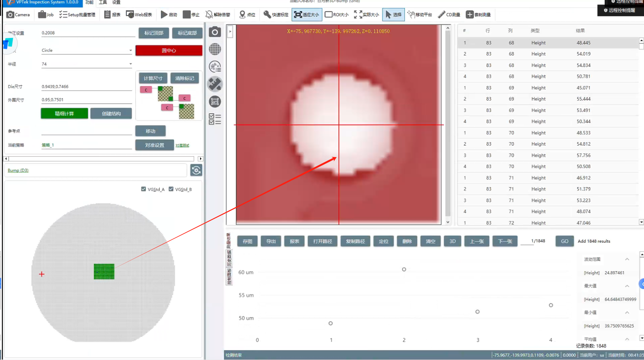644x360 pixels.
Task: Open the 套刻测量 overlay measurement tool
Action: (x=478, y=14)
